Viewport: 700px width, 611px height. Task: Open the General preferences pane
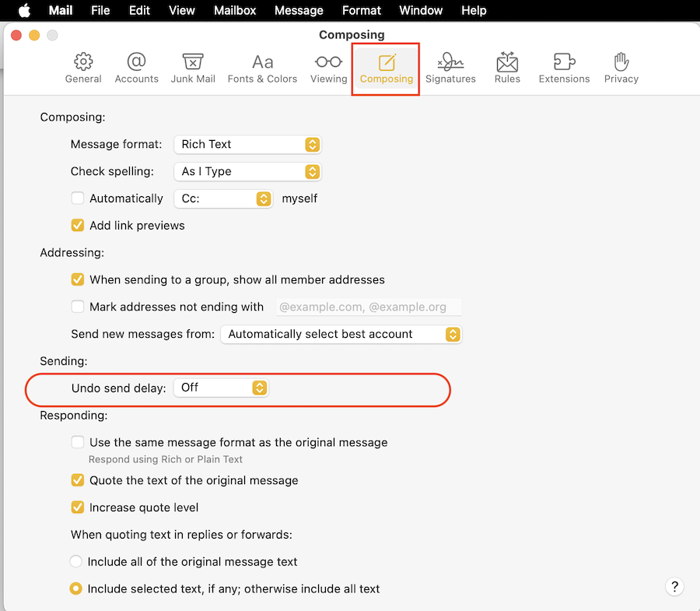point(83,68)
